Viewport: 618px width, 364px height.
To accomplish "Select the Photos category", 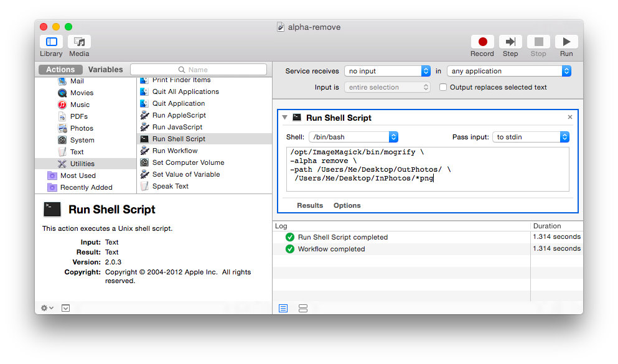I will tap(82, 128).
